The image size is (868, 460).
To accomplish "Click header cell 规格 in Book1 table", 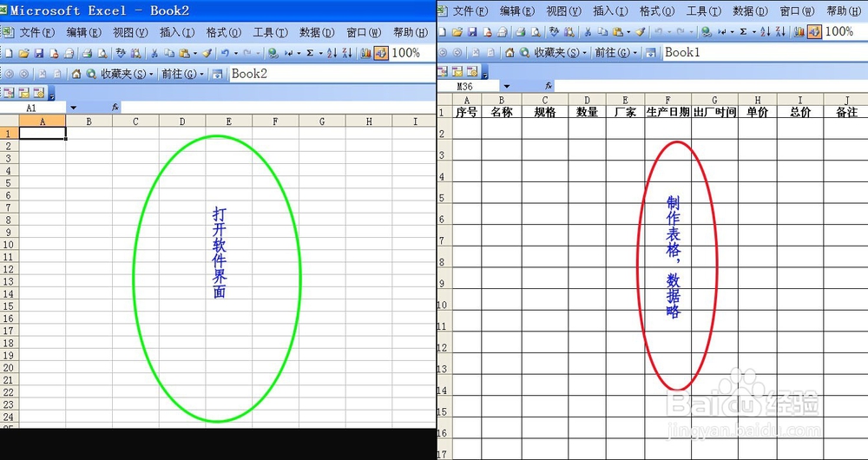I will click(x=545, y=112).
